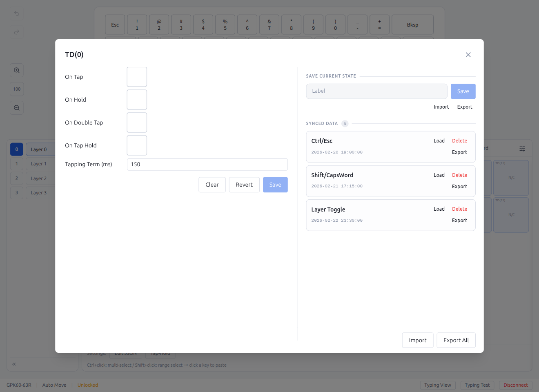539x392 pixels.
Task: Zoom out of the keyboard layout
Action: click(16, 107)
